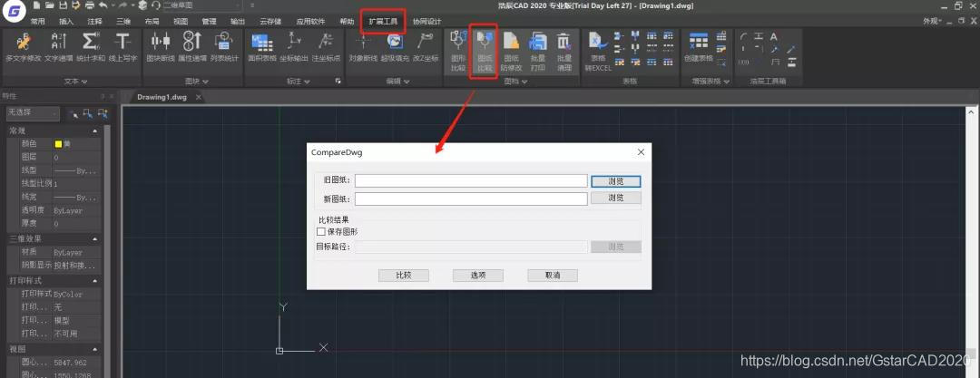Click the 选项 button in CompareDwg
This screenshot has height=378, width=980.
tap(478, 276)
